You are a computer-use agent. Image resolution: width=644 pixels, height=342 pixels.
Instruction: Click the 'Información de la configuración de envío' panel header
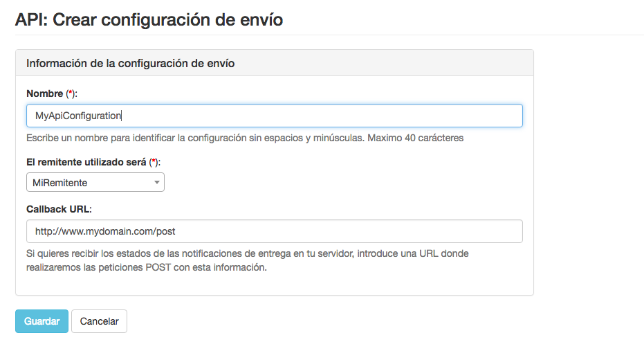coord(130,63)
